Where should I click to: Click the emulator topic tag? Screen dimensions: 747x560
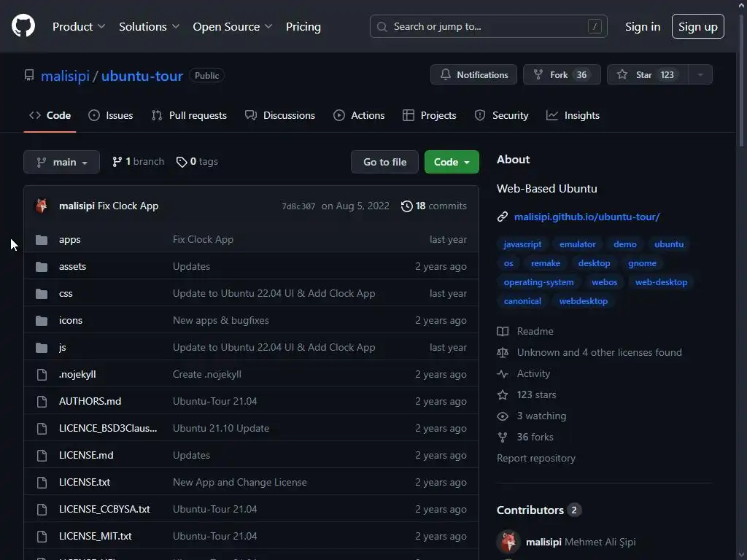pos(578,244)
